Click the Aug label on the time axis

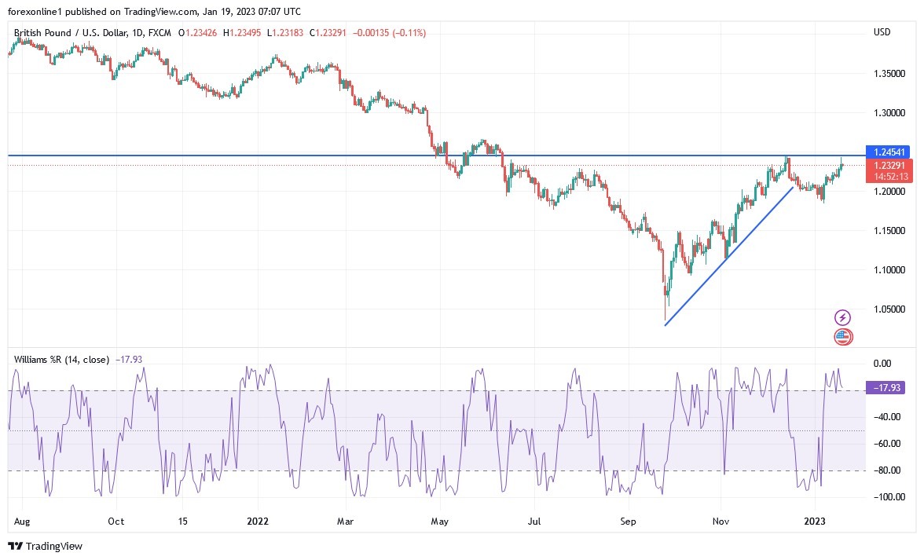22,521
